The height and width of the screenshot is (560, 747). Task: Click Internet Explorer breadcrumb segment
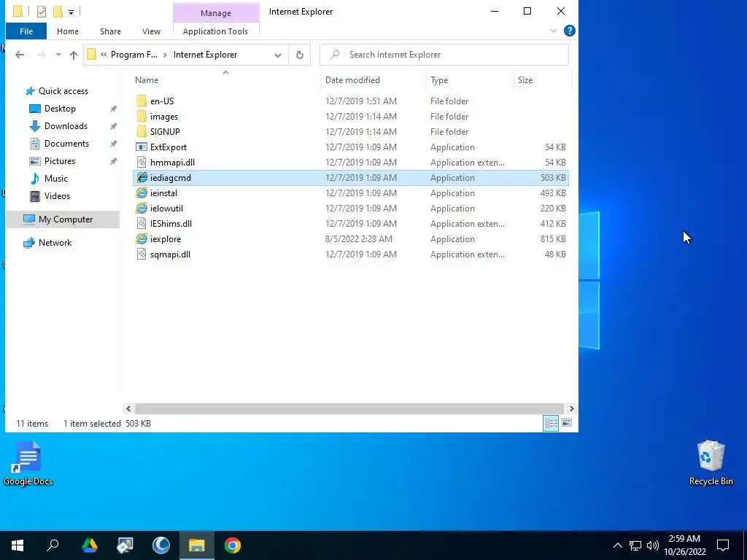(205, 55)
